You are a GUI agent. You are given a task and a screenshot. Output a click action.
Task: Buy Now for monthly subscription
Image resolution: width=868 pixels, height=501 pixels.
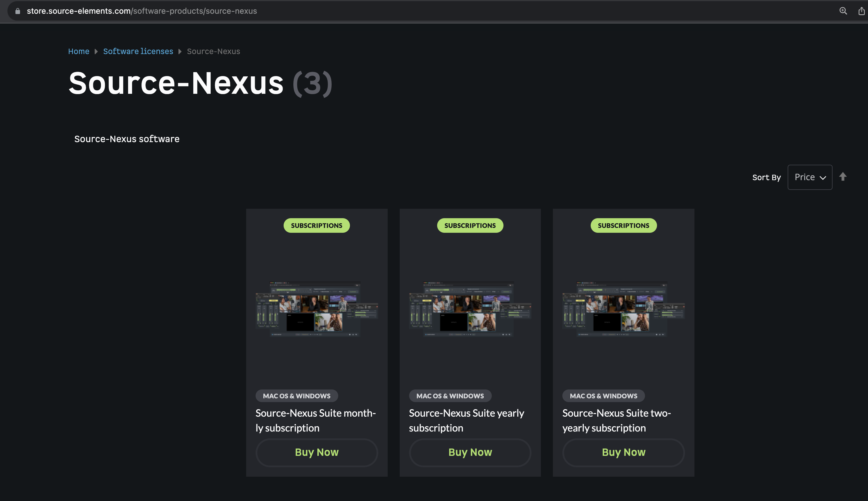click(x=316, y=452)
